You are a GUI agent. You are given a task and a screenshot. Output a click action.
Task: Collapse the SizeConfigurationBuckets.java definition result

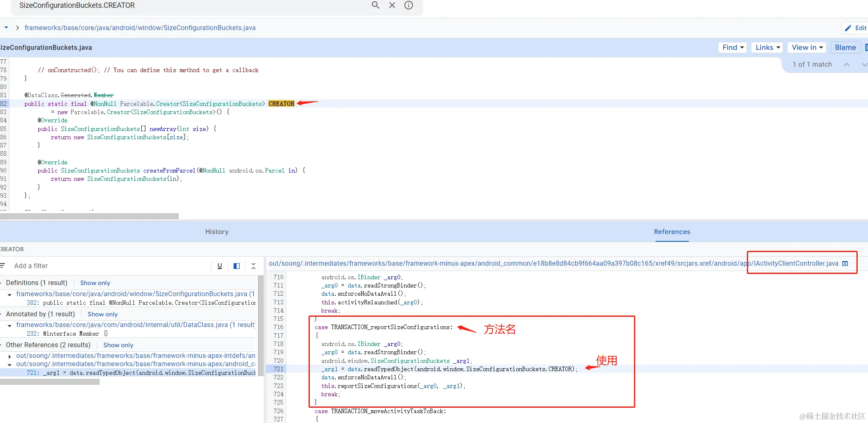(9, 294)
